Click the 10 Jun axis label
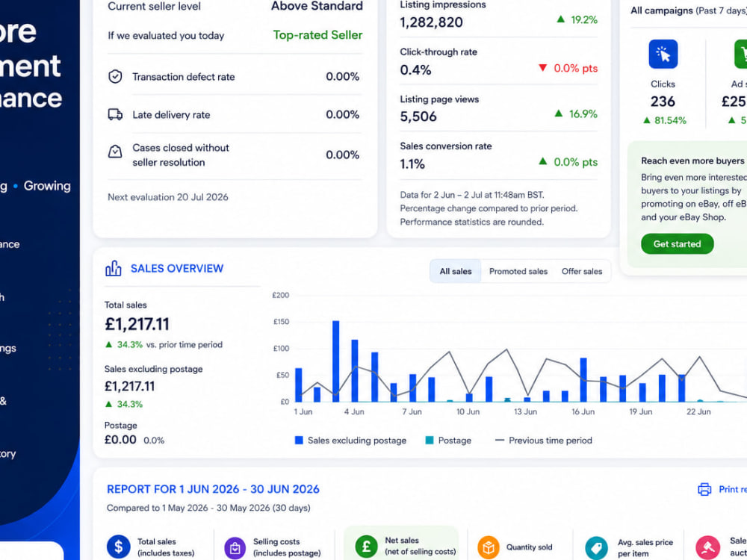 click(468, 411)
